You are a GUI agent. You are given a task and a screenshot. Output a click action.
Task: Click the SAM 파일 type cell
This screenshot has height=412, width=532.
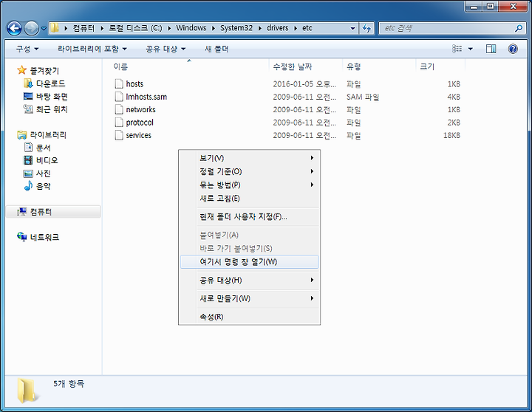363,97
